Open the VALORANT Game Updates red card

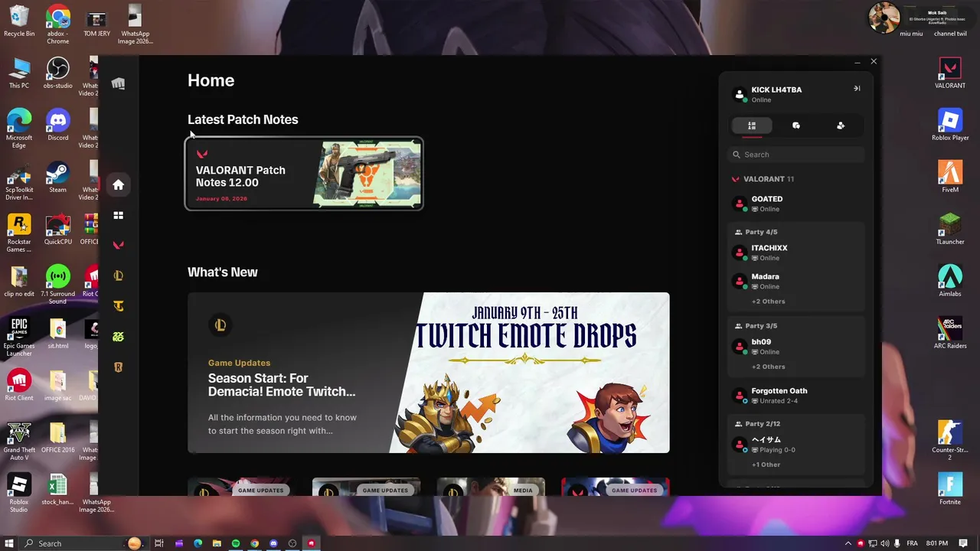coord(616,487)
